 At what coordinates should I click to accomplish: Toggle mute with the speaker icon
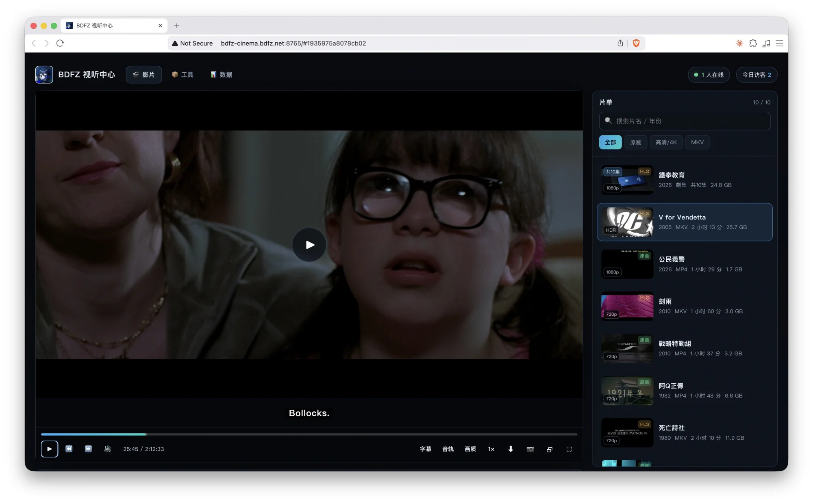point(108,449)
